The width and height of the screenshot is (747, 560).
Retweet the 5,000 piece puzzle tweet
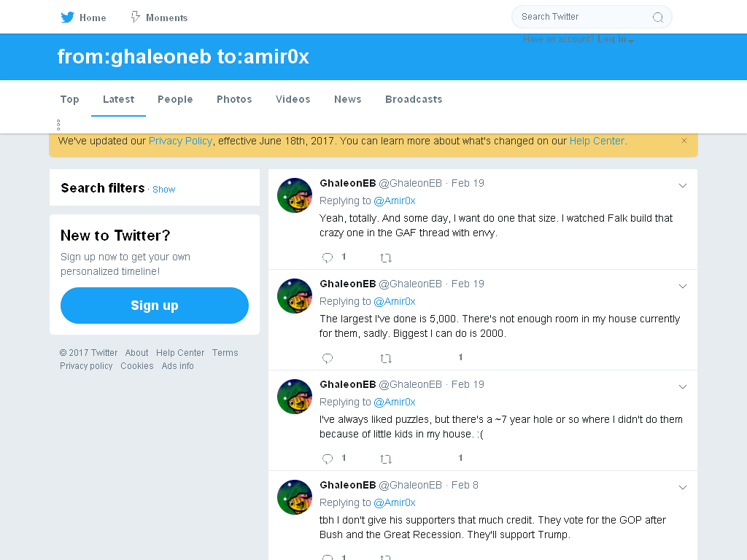386,359
